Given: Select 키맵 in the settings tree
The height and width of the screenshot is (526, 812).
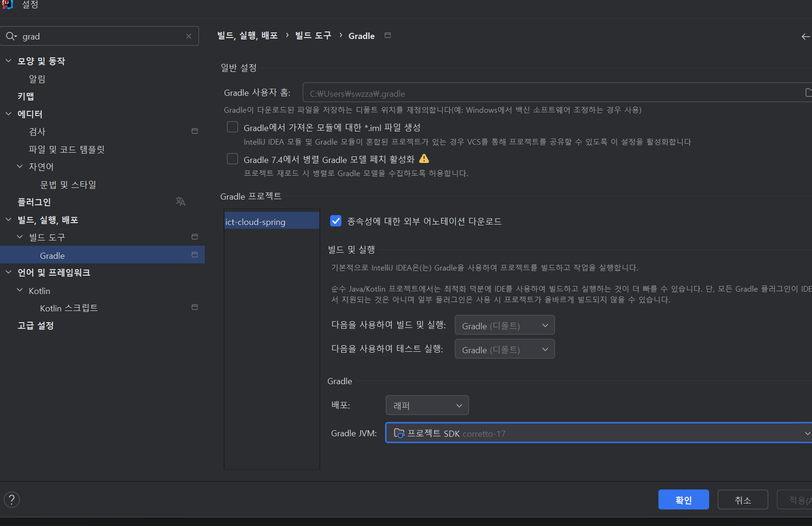Looking at the screenshot, I should (x=26, y=96).
